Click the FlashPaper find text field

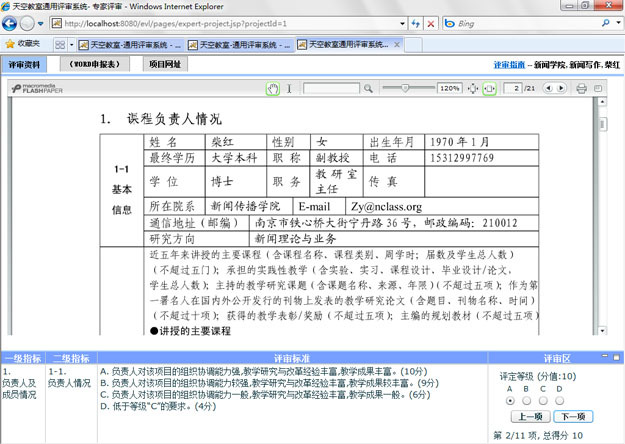(x=331, y=88)
